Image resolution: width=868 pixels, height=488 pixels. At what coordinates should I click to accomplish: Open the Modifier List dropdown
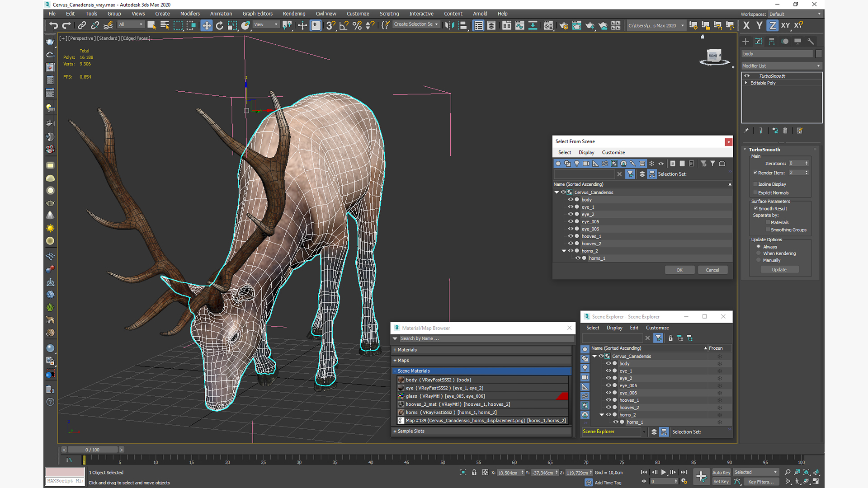781,66
